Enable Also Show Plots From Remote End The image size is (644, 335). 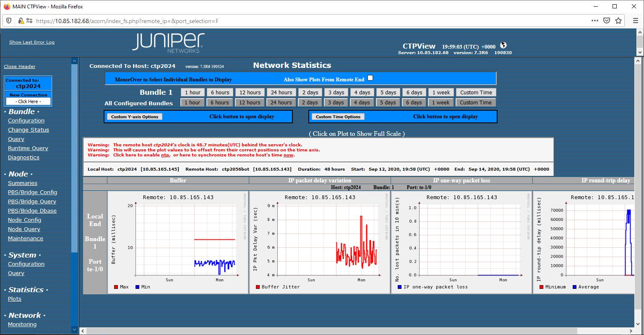click(x=370, y=78)
